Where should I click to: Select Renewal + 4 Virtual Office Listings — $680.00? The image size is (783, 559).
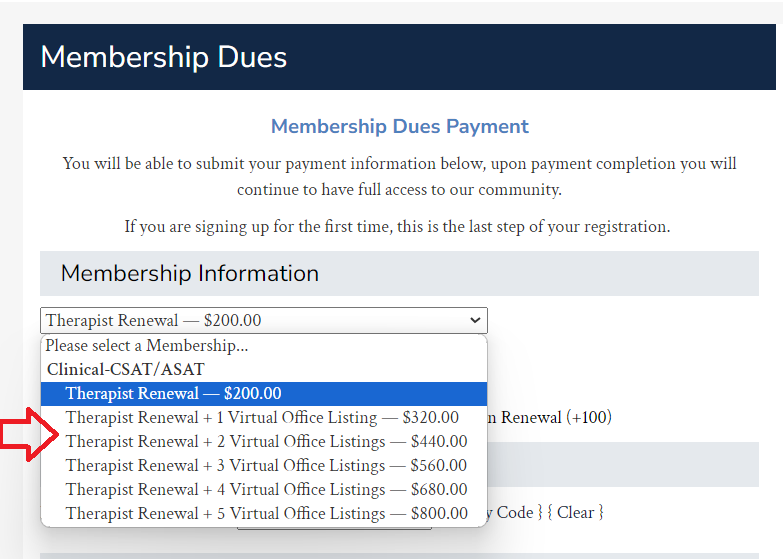click(x=266, y=489)
